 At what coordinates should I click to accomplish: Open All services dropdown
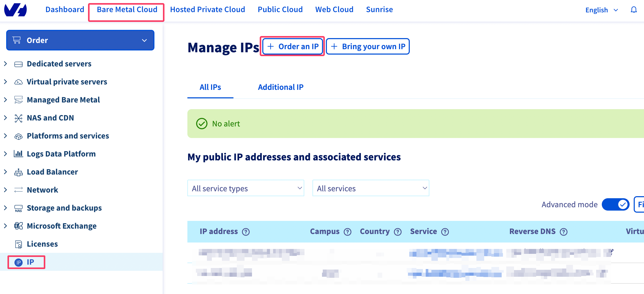pyautogui.click(x=371, y=188)
